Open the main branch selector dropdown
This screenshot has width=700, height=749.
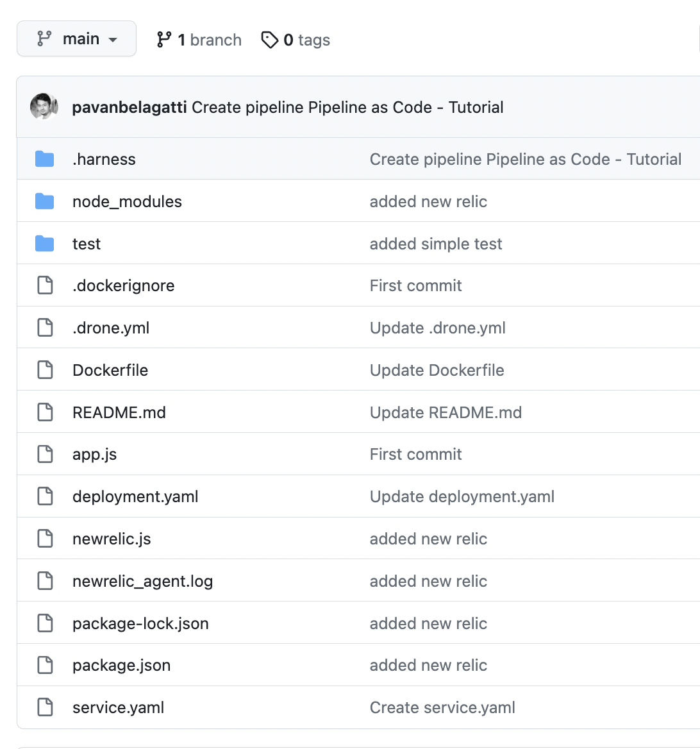(x=76, y=38)
